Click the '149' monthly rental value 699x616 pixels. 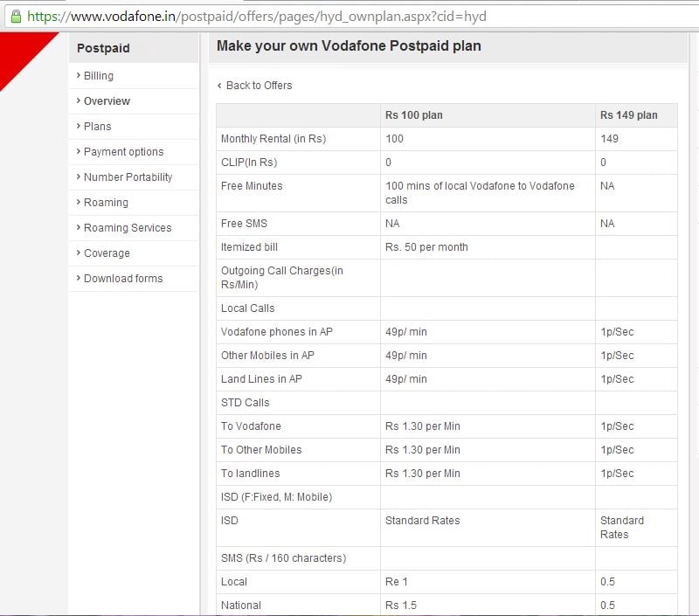click(x=609, y=139)
